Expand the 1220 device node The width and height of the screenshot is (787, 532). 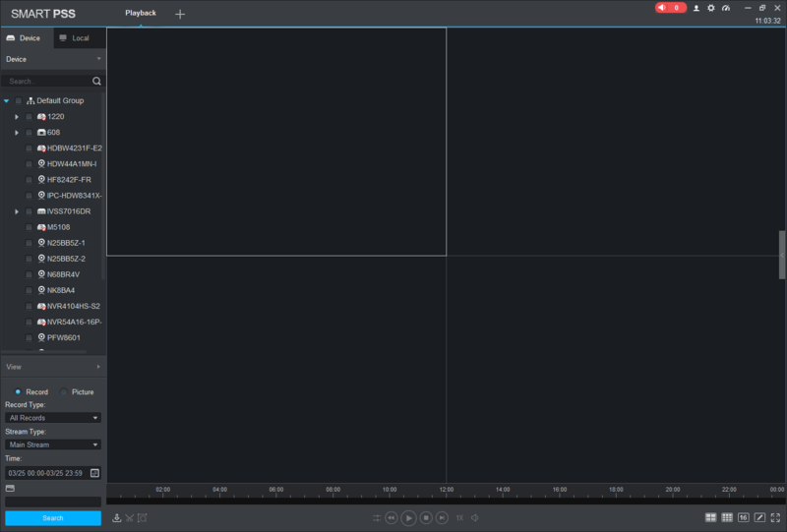coord(17,117)
